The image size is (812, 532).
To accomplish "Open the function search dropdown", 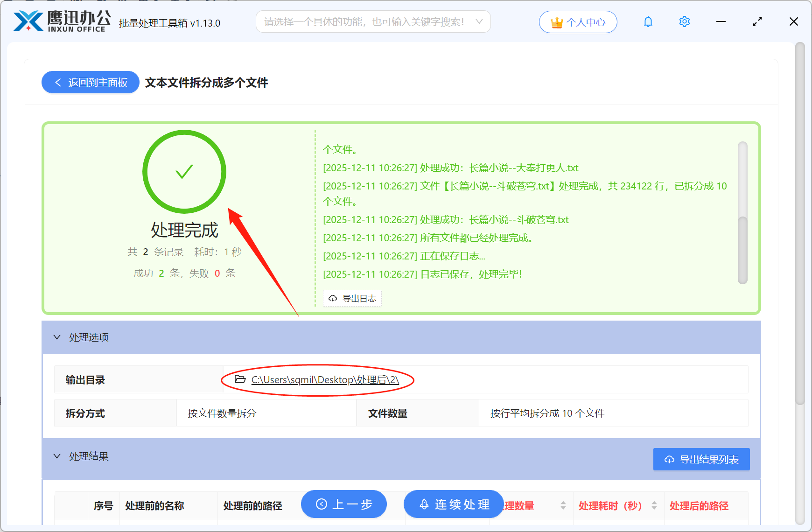I will pos(479,21).
